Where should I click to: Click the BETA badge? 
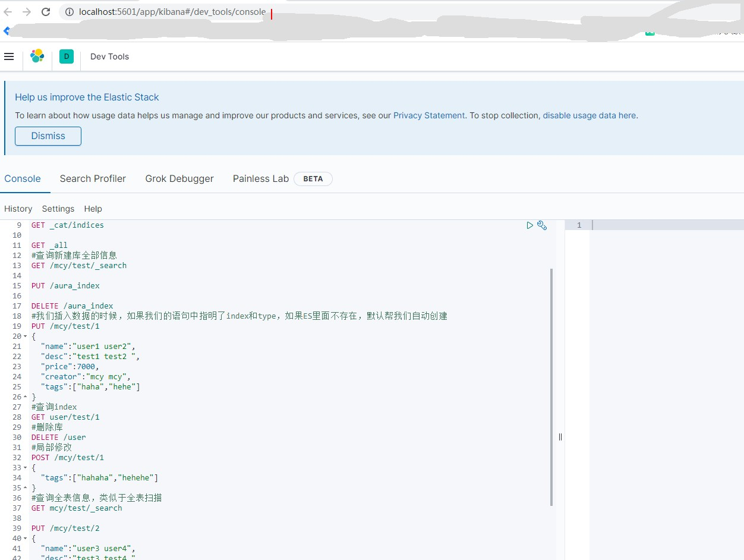[313, 179]
